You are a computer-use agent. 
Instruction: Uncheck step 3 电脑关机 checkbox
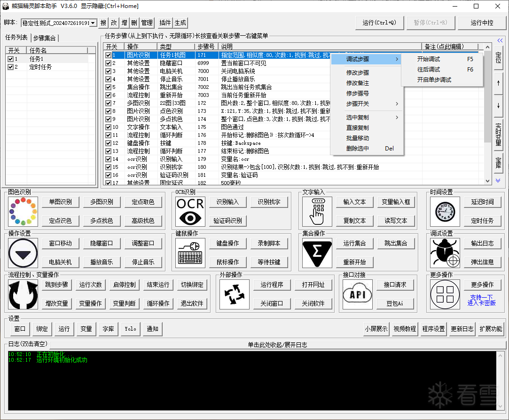[x=109, y=71]
